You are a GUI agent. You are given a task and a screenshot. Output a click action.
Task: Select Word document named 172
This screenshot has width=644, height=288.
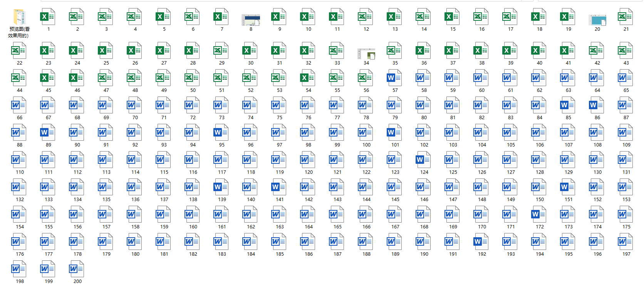click(539, 215)
